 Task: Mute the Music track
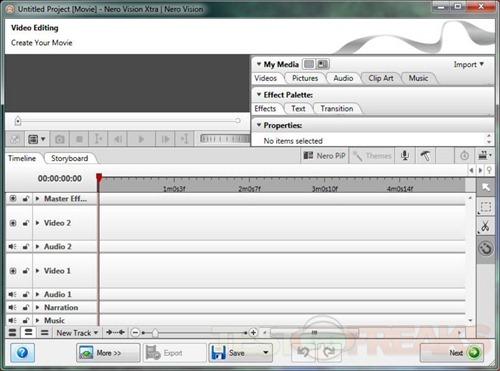(x=12, y=320)
